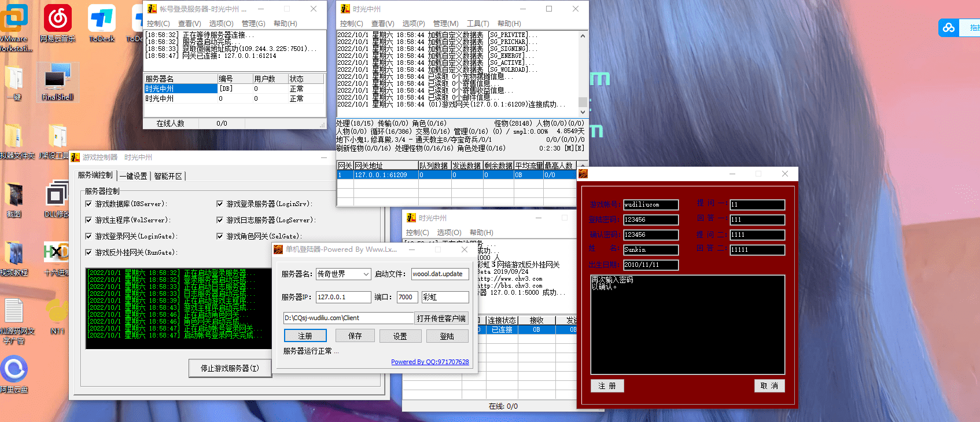
Task: Click the client path field D:\CQsj-wudiliu.com\Client
Action: (x=348, y=318)
